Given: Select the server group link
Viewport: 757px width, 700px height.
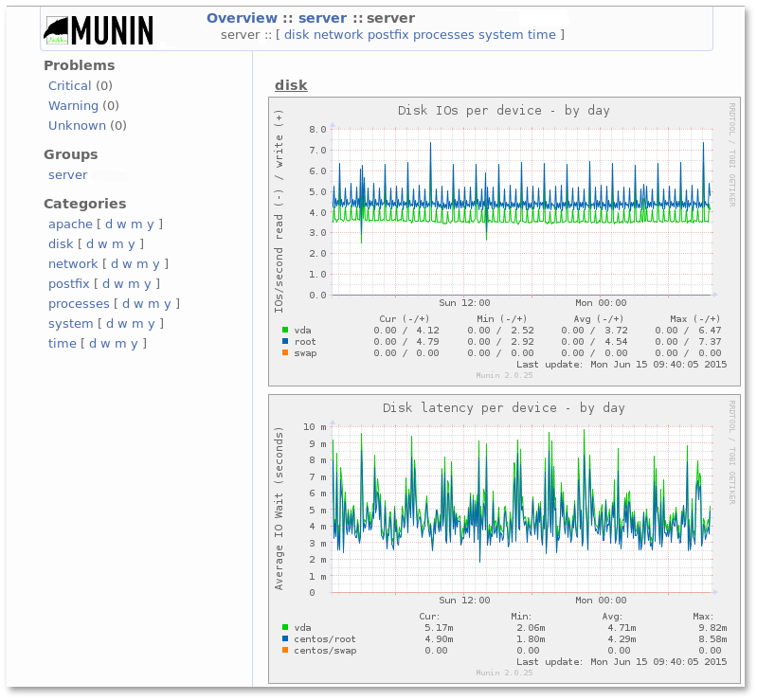Looking at the screenshot, I should pyautogui.click(x=67, y=174).
